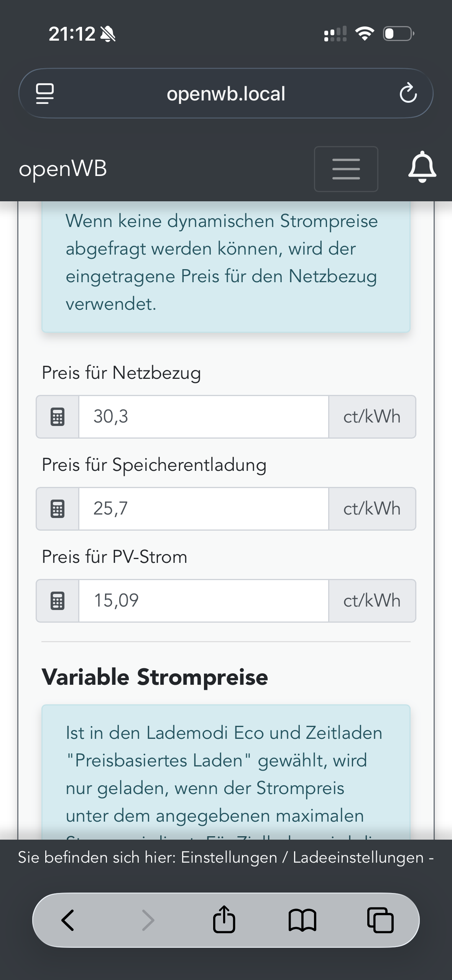Open the notifications bell
Viewport: 452px width, 980px height.
click(x=422, y=167)
